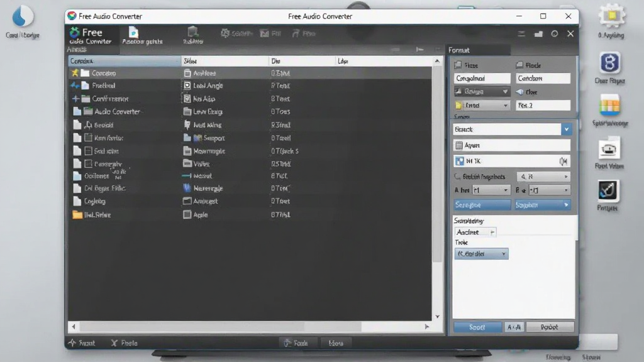Click the colorful icon on the Sanport row
This screenshot has height=362, width=644.
[x=197, y=138]
